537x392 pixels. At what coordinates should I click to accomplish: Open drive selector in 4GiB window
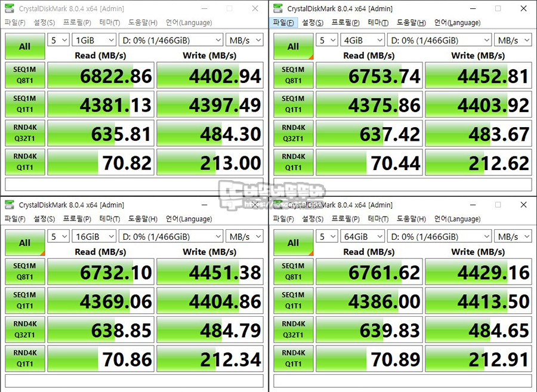pos(439,40)
